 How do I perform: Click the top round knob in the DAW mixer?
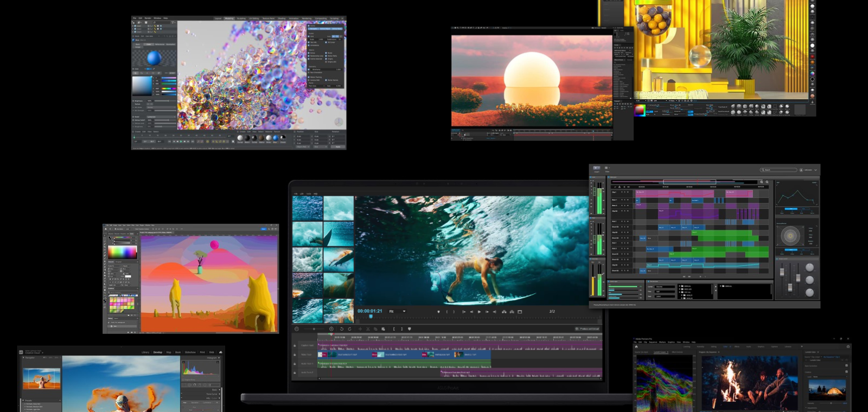click(809, 267)
